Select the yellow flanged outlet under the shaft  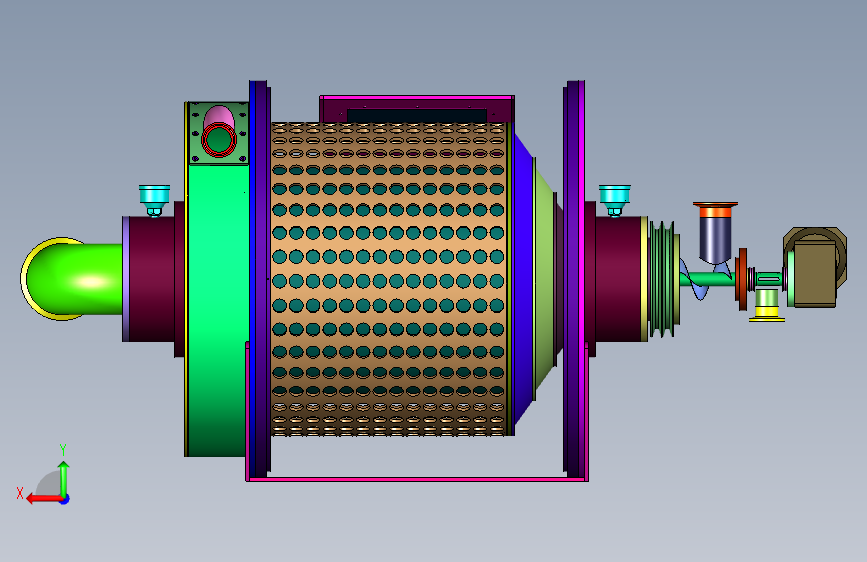(x=767, y=305)
